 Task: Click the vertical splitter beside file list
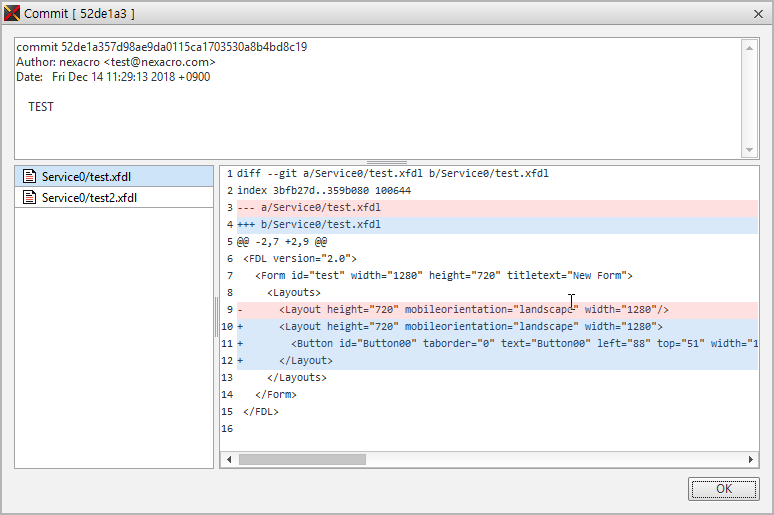[216, 315]
